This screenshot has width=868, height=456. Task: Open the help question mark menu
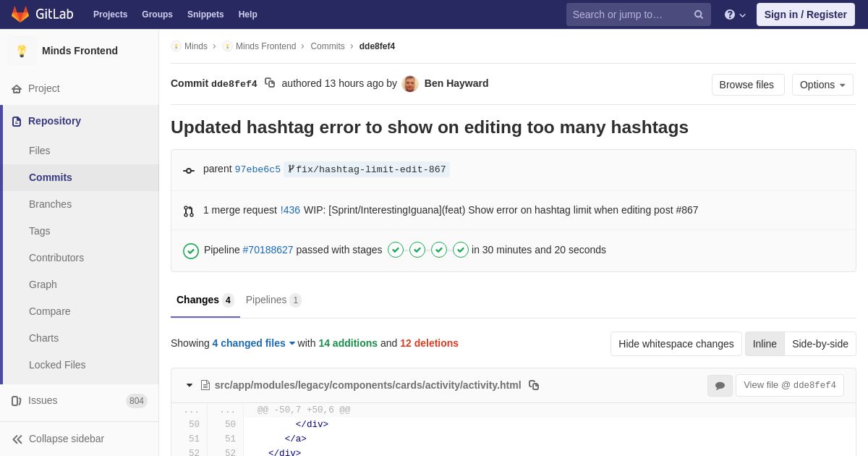click(x=735, y=14)
